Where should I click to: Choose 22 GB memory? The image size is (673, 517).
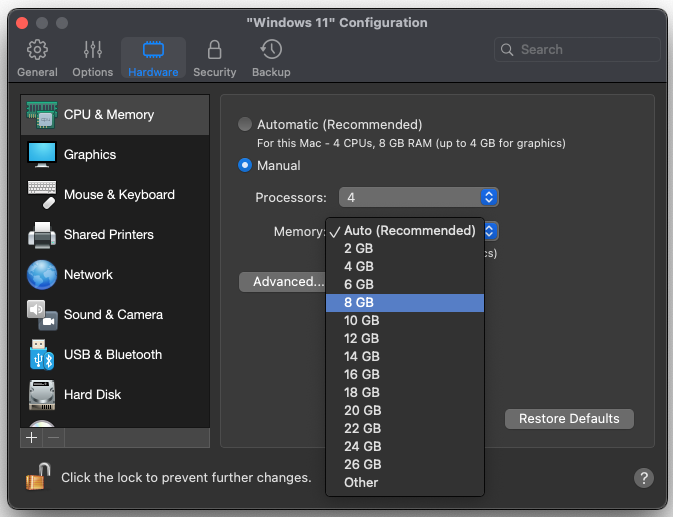tap(405, 429)
